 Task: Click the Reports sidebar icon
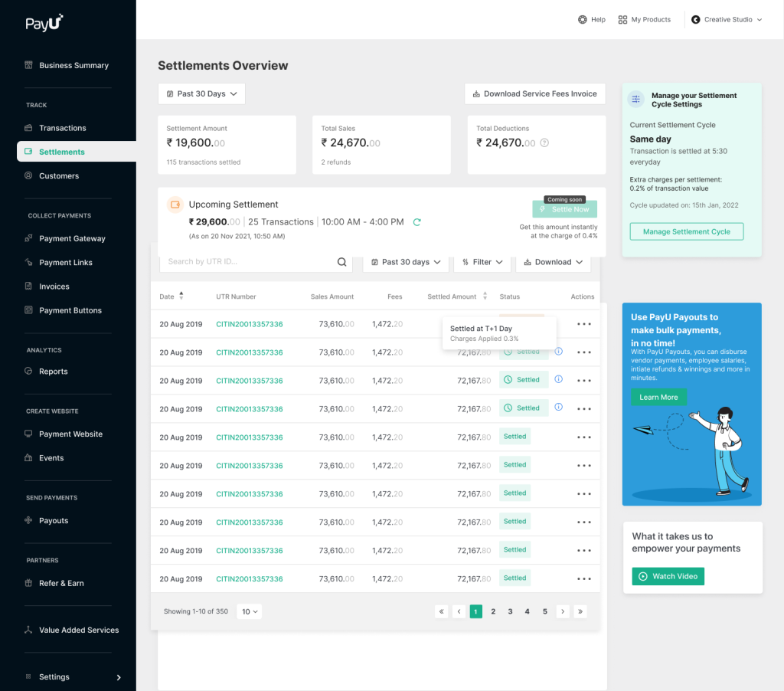[x=28, y=372]
